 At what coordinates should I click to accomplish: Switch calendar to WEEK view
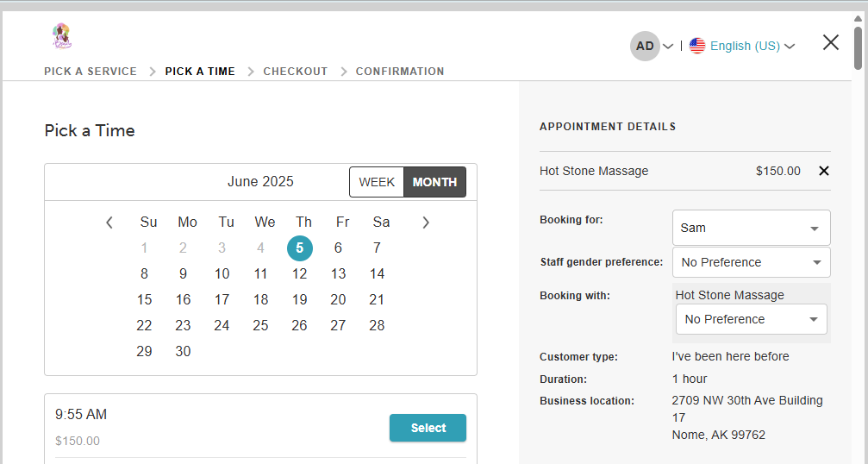pos(377,182)
